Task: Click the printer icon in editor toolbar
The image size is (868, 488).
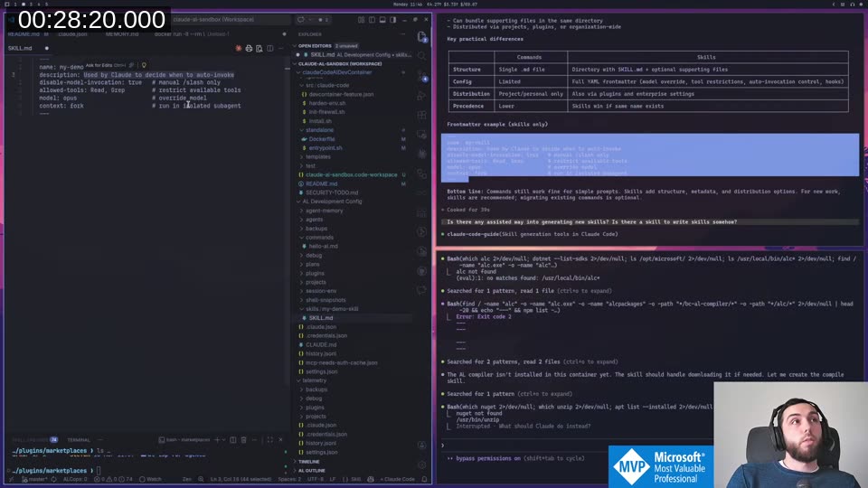Action: [250, 48]
